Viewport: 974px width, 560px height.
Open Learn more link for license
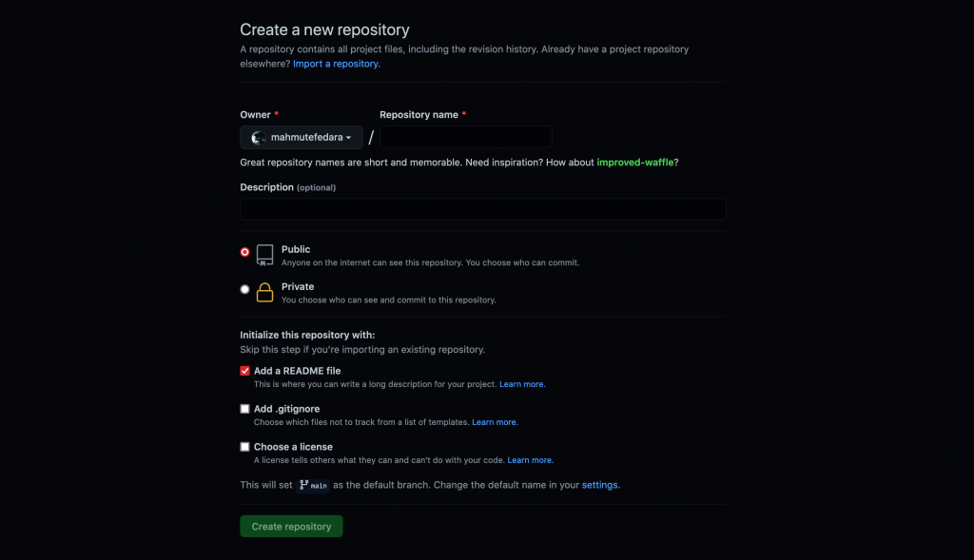click(530, 460)
